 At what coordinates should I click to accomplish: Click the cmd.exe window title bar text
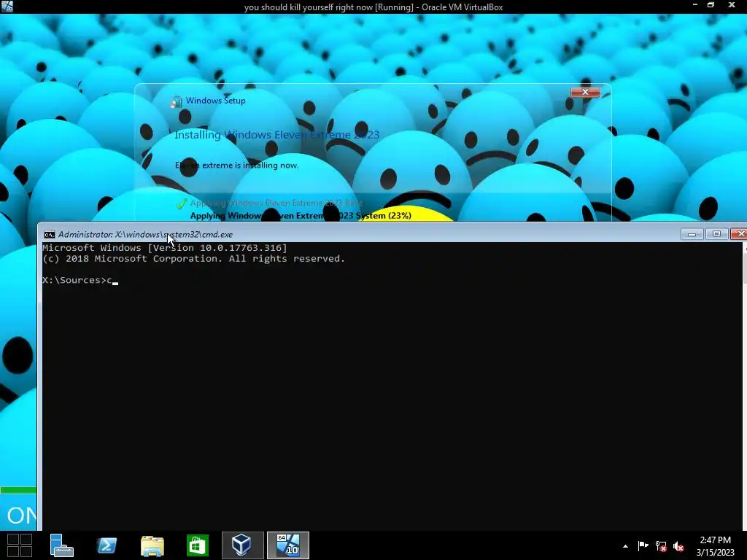[x=145, y=234]
